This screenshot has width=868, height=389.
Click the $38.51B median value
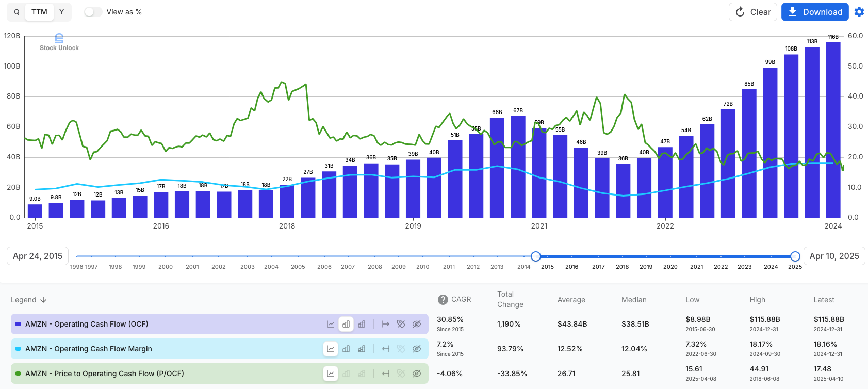tap(635, 324)
